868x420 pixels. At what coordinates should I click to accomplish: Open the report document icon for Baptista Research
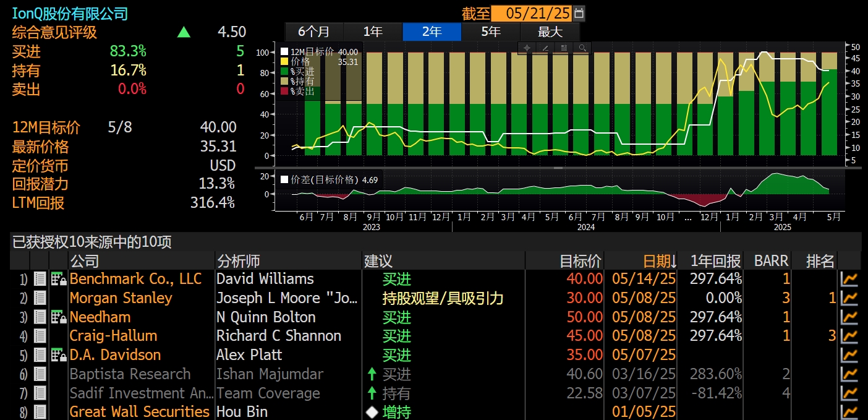40,374
